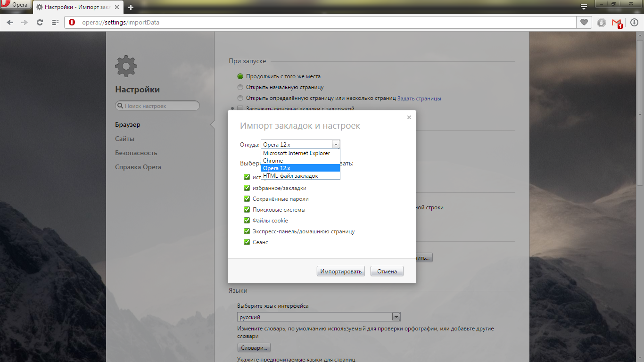This screenshot has width=644, height=362.
Task: Uncheck Экспресс-панель/домашнюю страницу checkbox
Action: coord(247,231)
